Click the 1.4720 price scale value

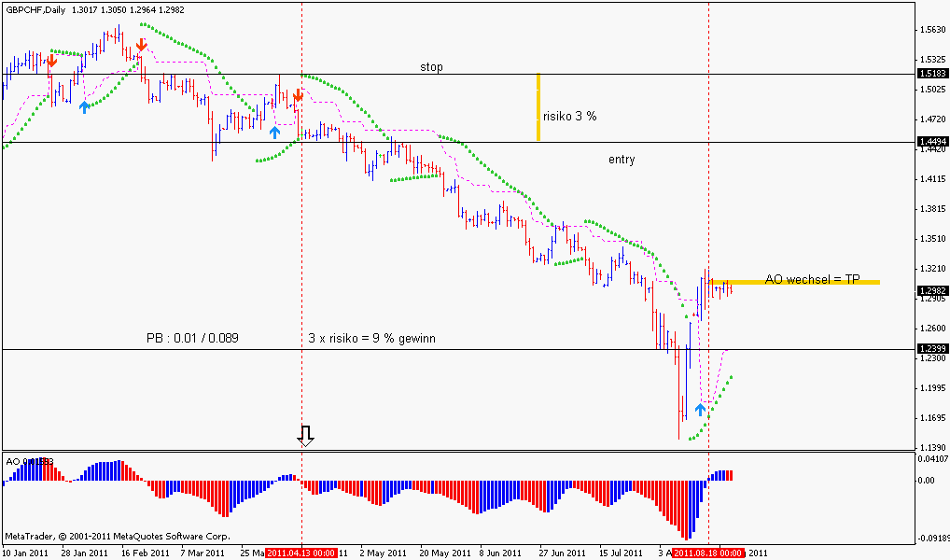click(x=932, y=119)
